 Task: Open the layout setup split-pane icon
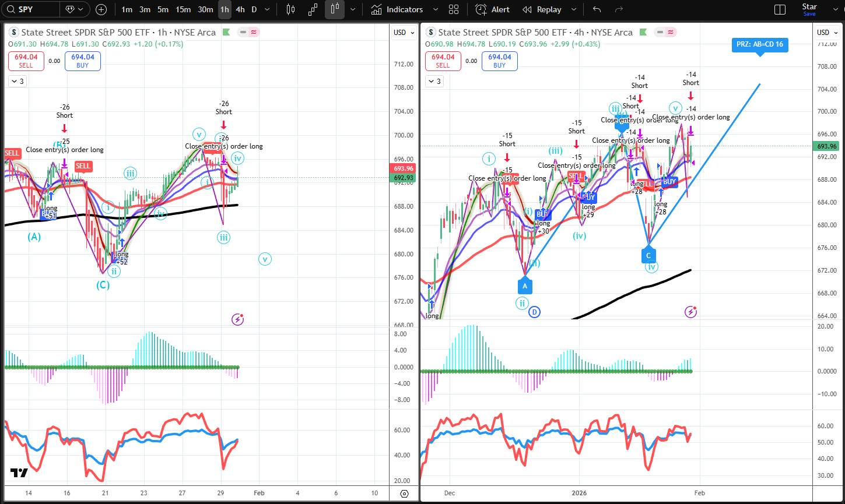[x=780, y=9]
